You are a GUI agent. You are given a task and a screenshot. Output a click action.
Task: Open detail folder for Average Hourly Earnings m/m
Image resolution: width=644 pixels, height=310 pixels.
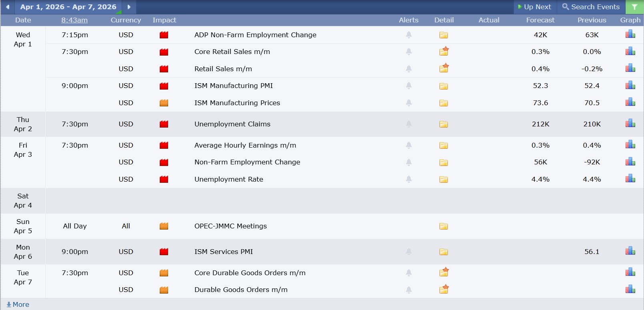tap(443, 146)
